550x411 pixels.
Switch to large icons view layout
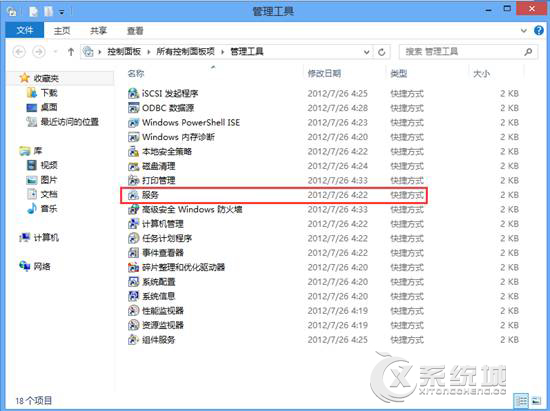click(536, 400)
